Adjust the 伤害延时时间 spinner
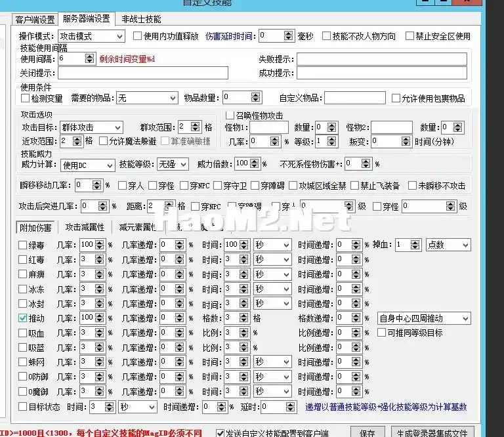Screen dimensions: 504x437 289,35
